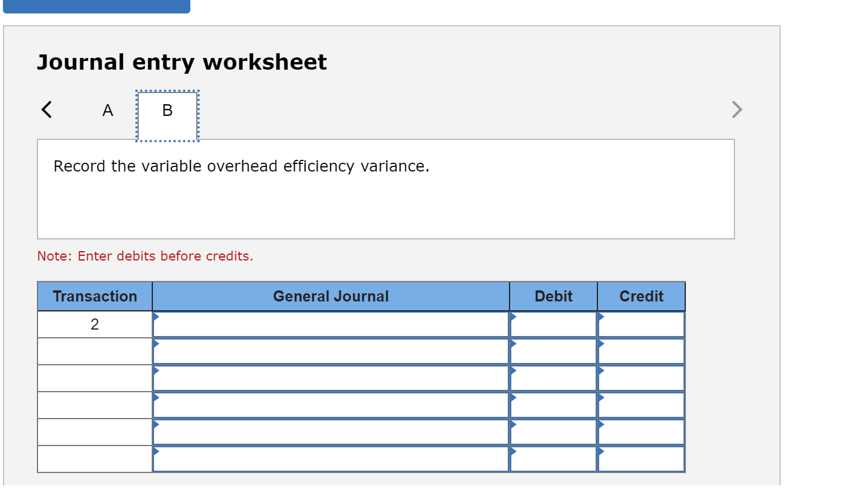Click Credit field in fifth row
The image size is (868, 490).
pos(641,432)
